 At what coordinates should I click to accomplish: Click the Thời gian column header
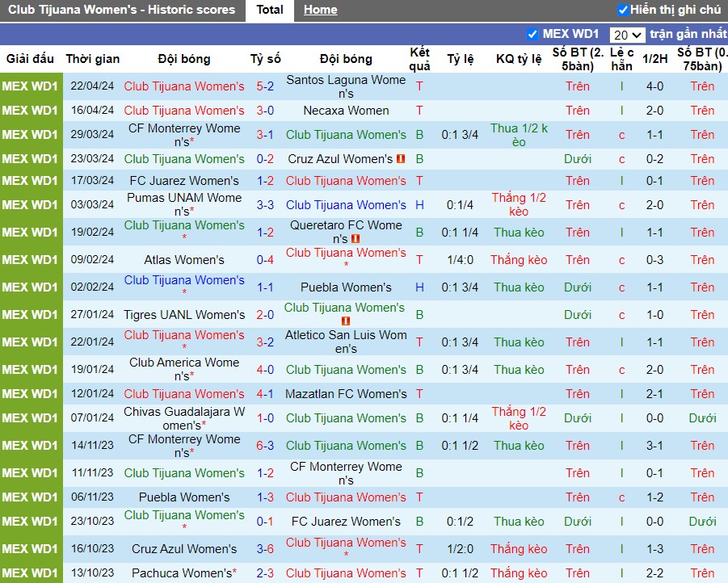93,59
